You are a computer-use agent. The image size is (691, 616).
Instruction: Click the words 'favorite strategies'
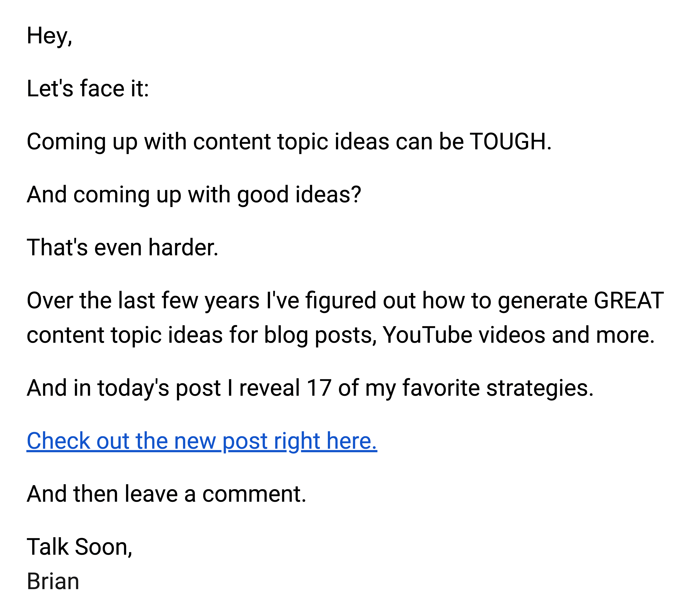pos(498,388)
